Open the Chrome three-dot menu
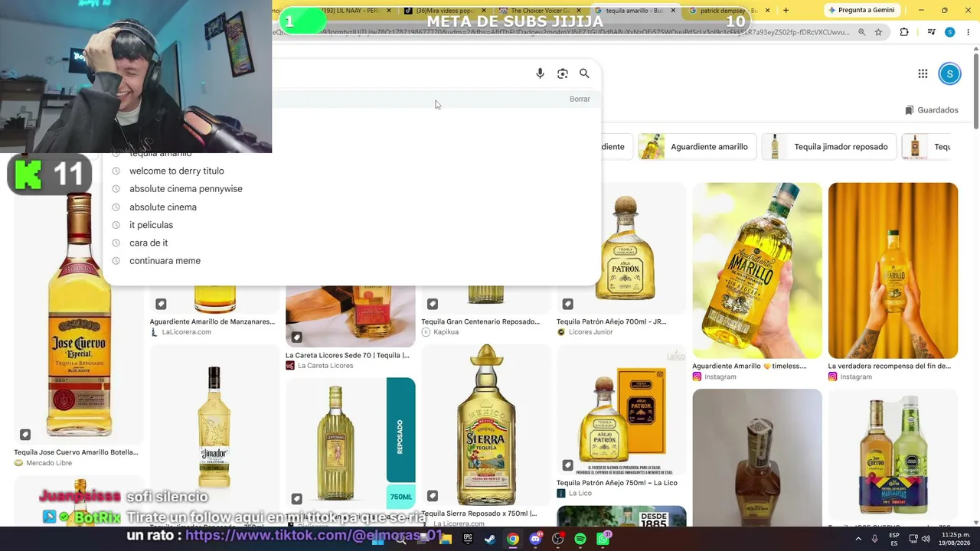 point(969,32)
